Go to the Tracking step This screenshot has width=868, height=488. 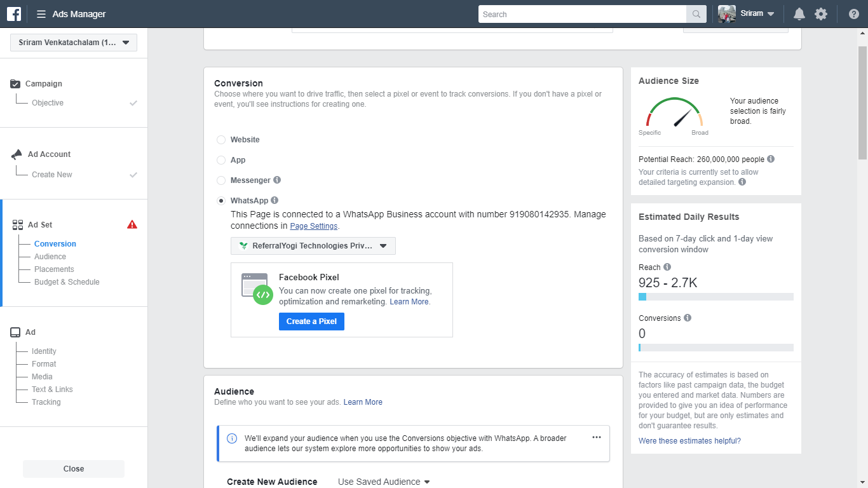pos(46,402)
